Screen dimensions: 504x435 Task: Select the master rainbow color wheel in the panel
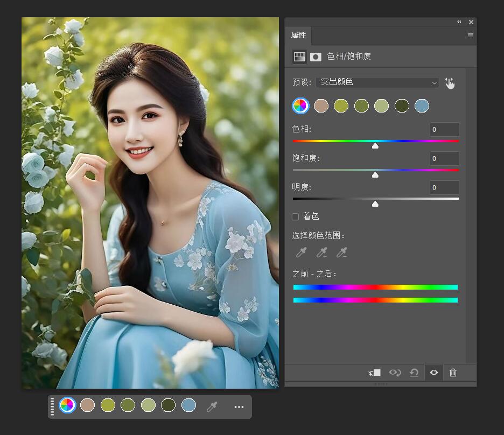click(300, 106)
